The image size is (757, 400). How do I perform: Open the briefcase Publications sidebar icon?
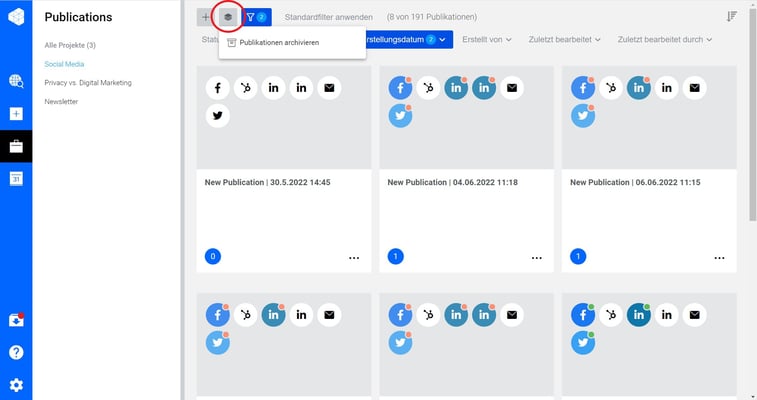click(x=16, y=146)
